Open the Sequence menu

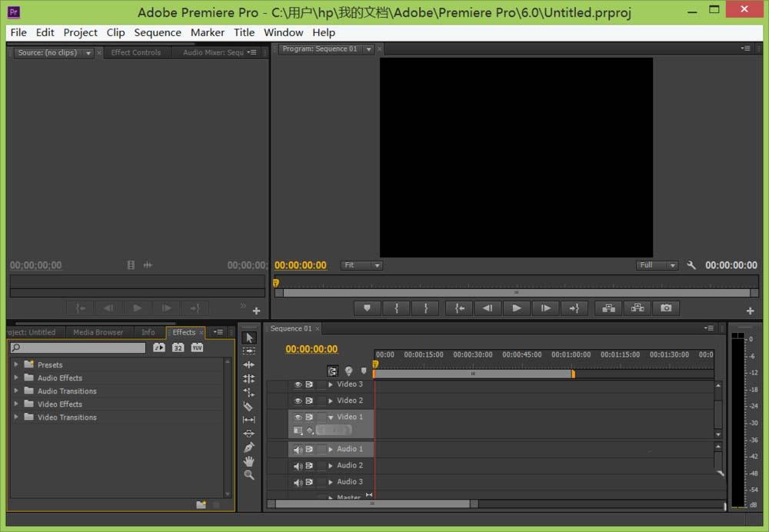[x=158, y=32]
